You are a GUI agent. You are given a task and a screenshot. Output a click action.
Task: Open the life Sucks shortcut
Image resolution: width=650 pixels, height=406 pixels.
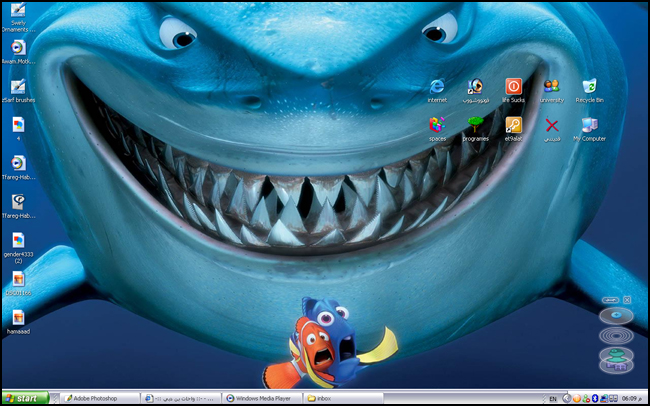pos(513,91)
